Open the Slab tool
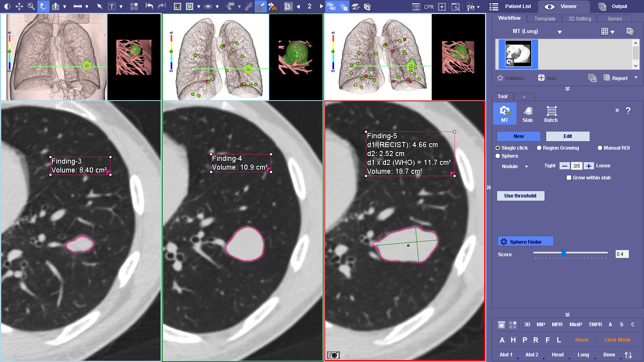 pos(527,114)
